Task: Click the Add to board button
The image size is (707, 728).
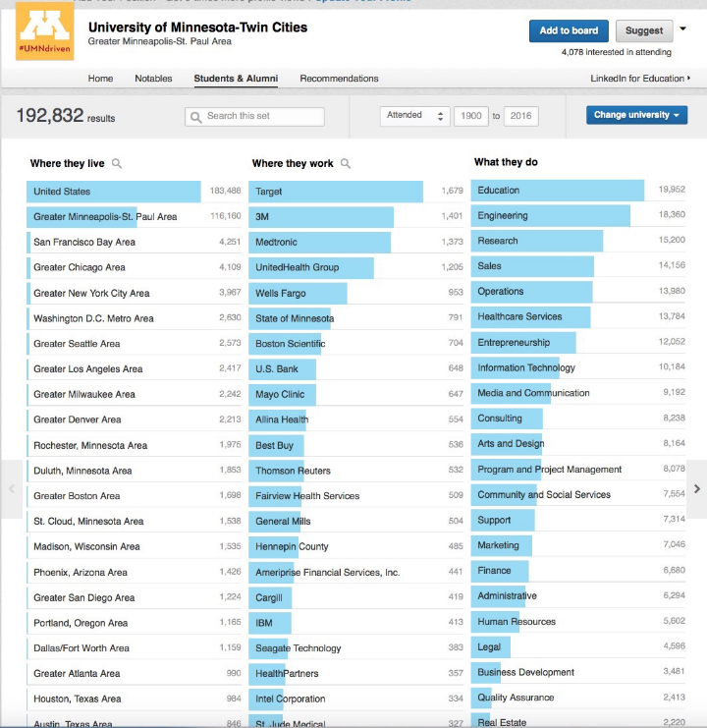Action: [x=569, y=30]
